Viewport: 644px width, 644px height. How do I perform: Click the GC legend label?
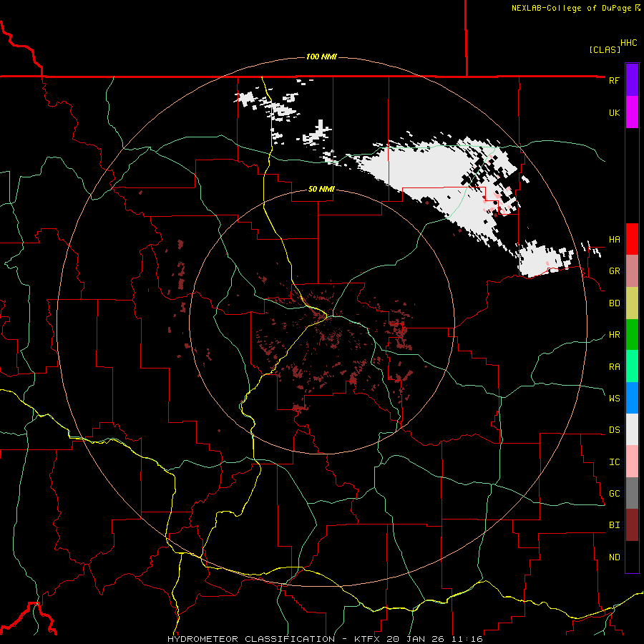[614, 494]
